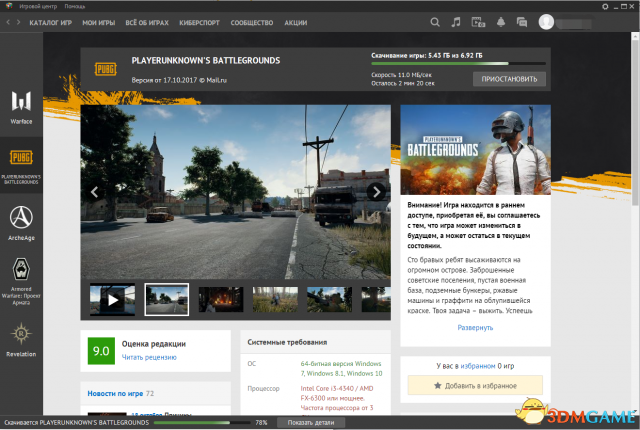Image resolution: width=640 pixels, height=430 pixels.
Task: Open the notifications bell icon
Action: tap(501, 22)
